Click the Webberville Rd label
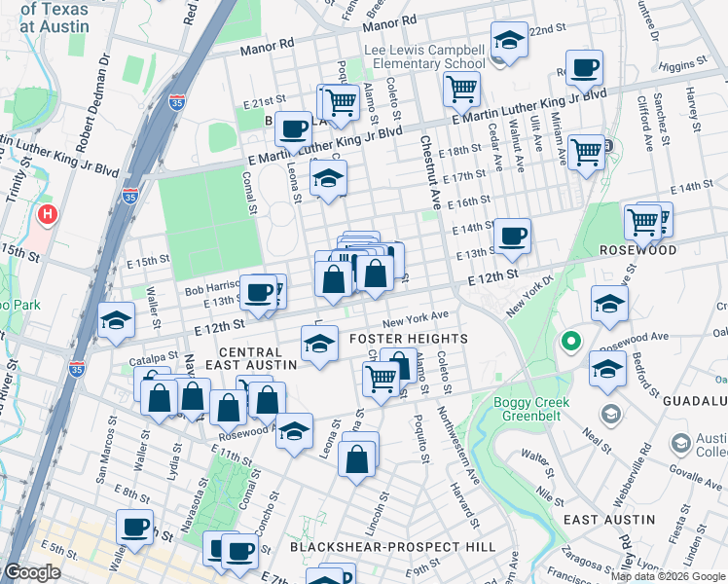Image resolution: width=728 pixels, height=584 pixels. 633,475
